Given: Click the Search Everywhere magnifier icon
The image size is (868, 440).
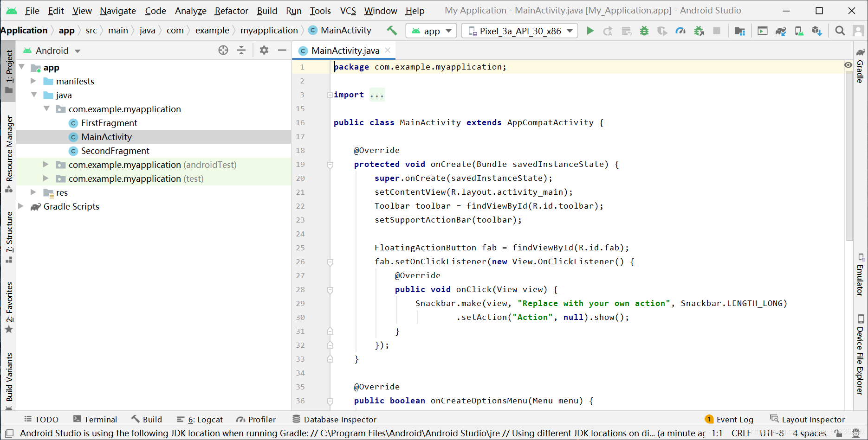Looking at the screenshot, I should click(840, 31).
